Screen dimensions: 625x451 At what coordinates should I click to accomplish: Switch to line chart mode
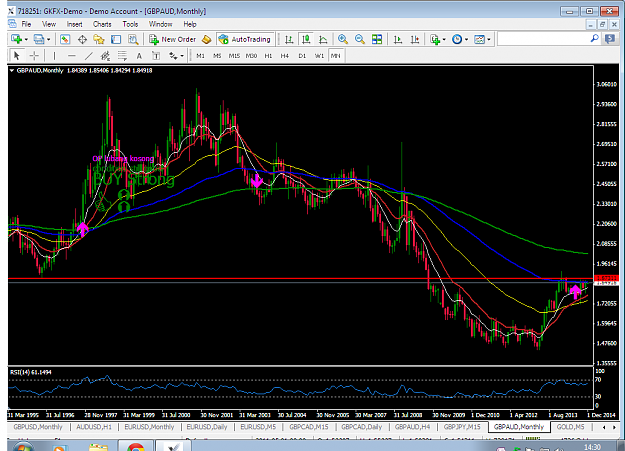pos(323,39)
